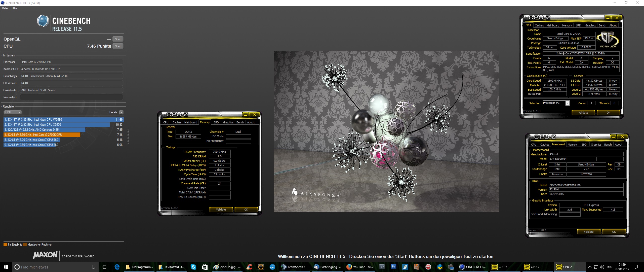Open the Windows Store taskbar icon
The height and width of the screenshot is (272, 644).
point(205,267)
